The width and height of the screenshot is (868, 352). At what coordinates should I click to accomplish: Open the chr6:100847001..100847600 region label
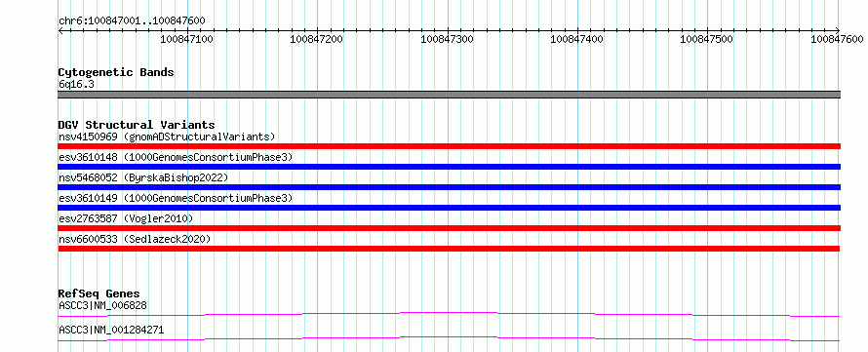point(132,20)
